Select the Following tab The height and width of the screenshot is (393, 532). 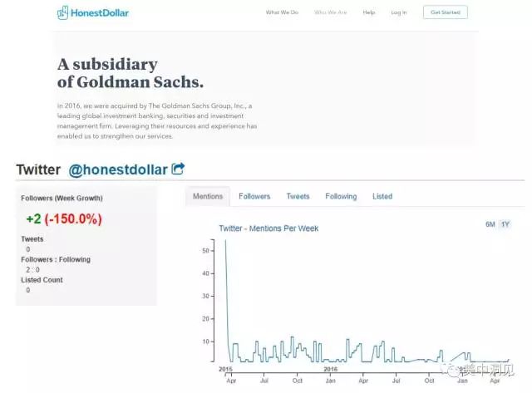(x=341, y=197)
